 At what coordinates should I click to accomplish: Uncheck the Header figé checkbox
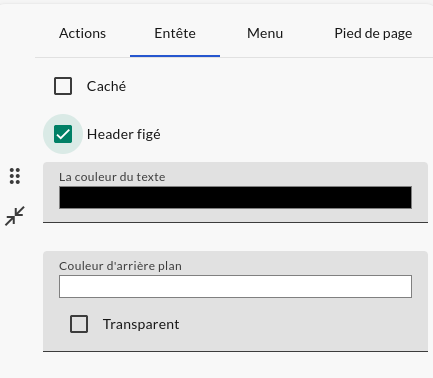pyautogui.click(x=63, y=134)
